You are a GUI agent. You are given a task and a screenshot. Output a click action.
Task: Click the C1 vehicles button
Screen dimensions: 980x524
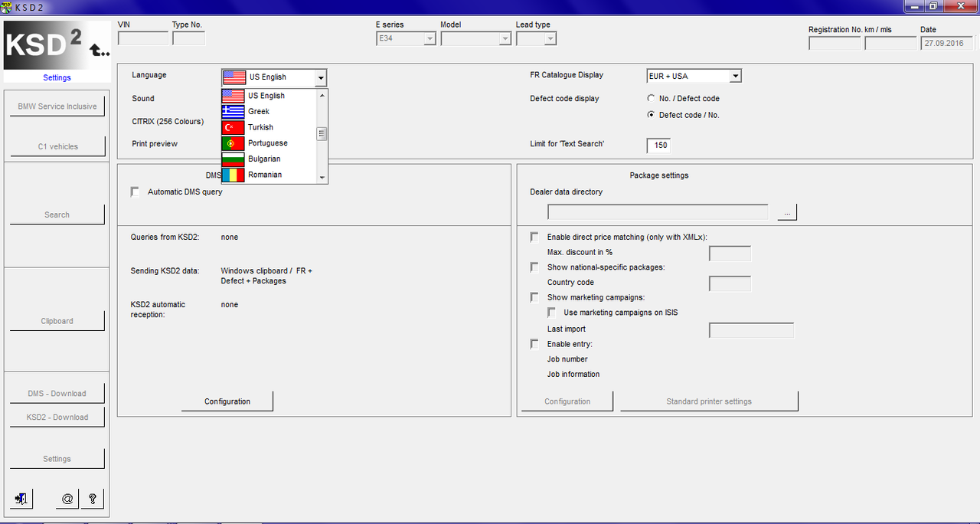tap(57, 146)
